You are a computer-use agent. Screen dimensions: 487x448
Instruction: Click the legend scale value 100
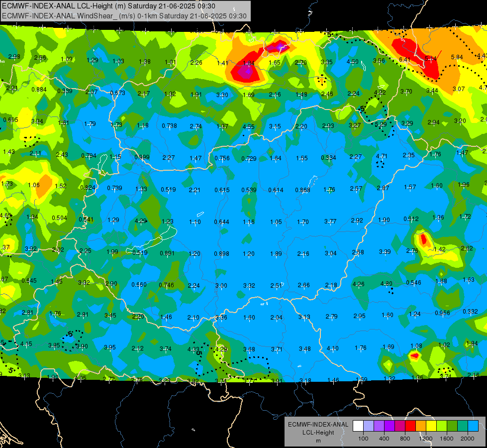[x=363, y=439]
